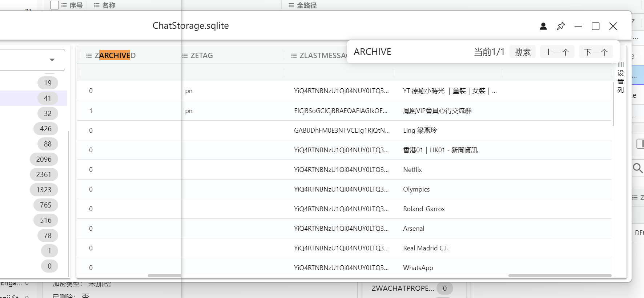Open the 序号 column menu icon

pos(64,5)
